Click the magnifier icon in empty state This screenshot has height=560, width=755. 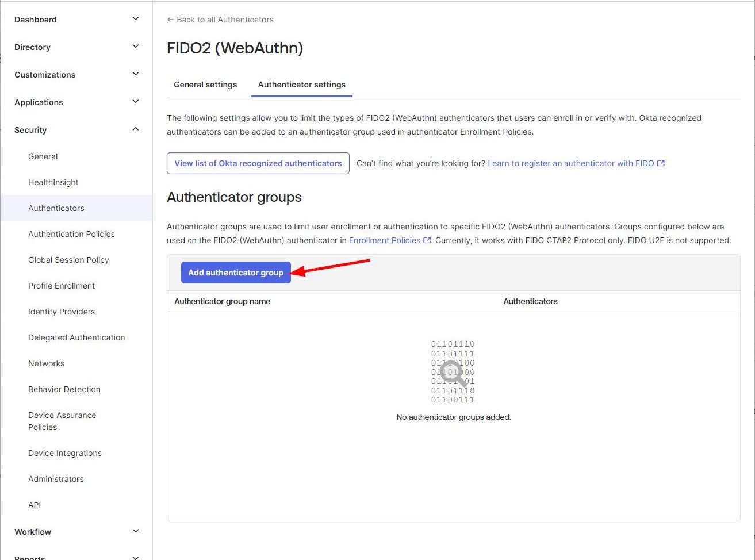pos(453,373)
